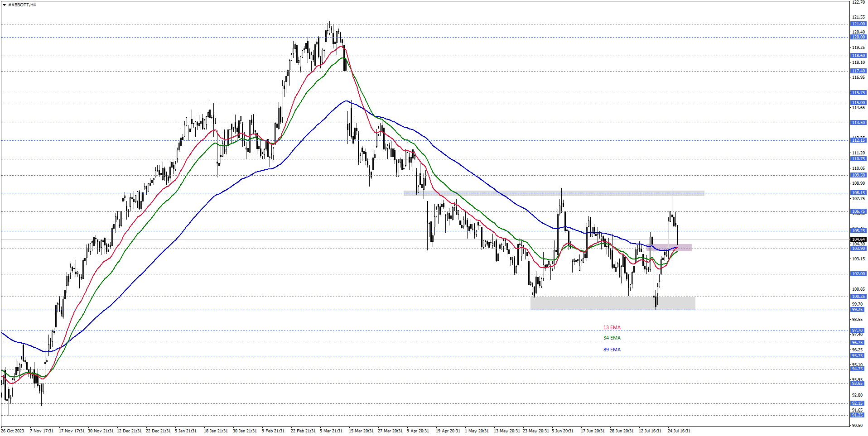The width and height of the screenshot is (868, 436).
Task: Click the 90.50 bottom price scale value
Action: coord(858,425)
